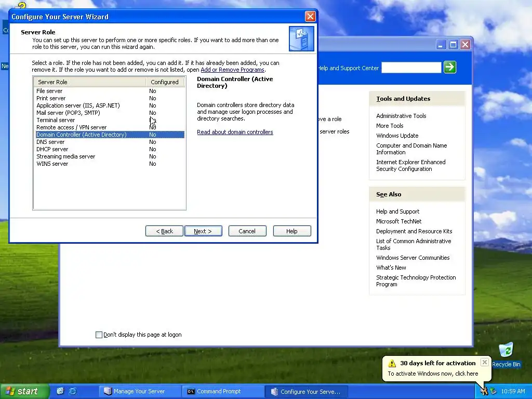This screenshot has height=399, width=532.
Task: Open Administrative Tools in Manage Your Server
Action: pyautogui.click(x=401, y=116)
